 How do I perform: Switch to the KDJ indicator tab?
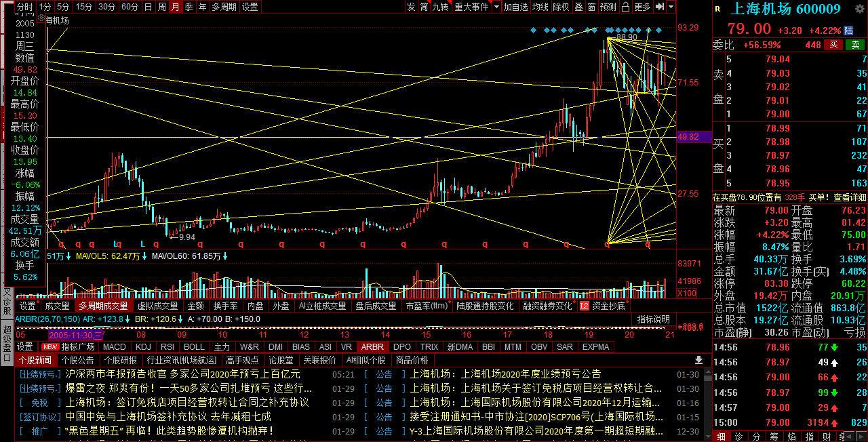[x=143, y=346]
